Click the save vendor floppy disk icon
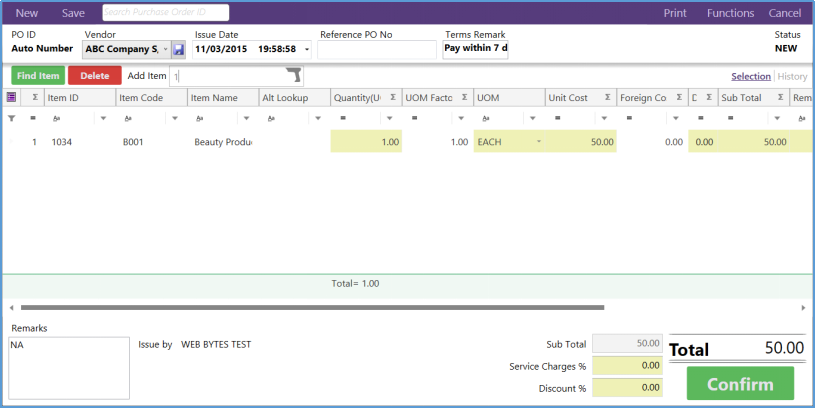 pos(179,50)
